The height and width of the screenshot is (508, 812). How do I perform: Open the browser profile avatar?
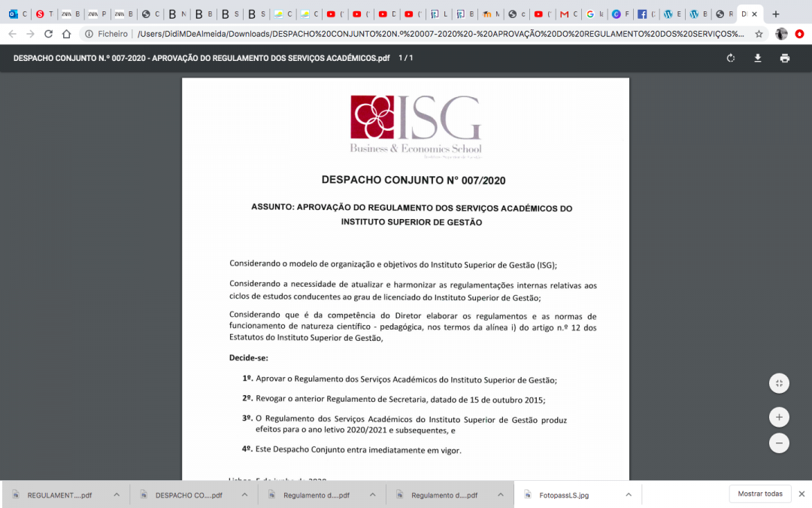click(781, 34)
